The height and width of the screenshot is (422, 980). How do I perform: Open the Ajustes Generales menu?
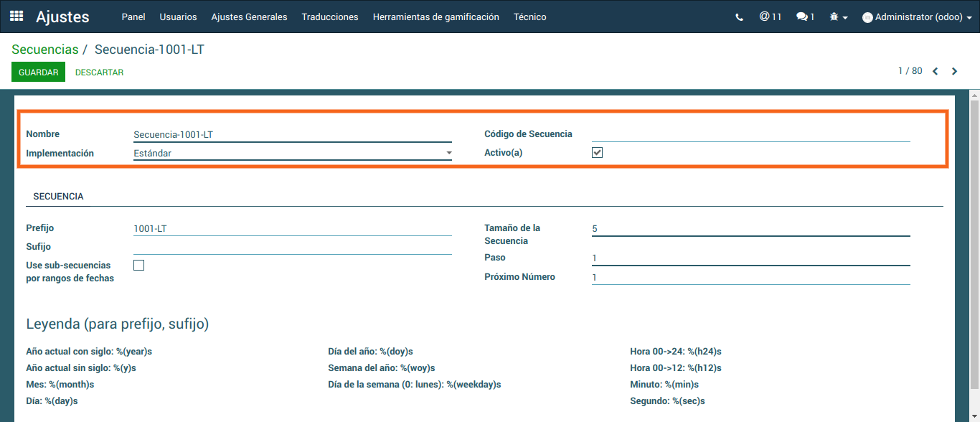[x=249, y=17]
